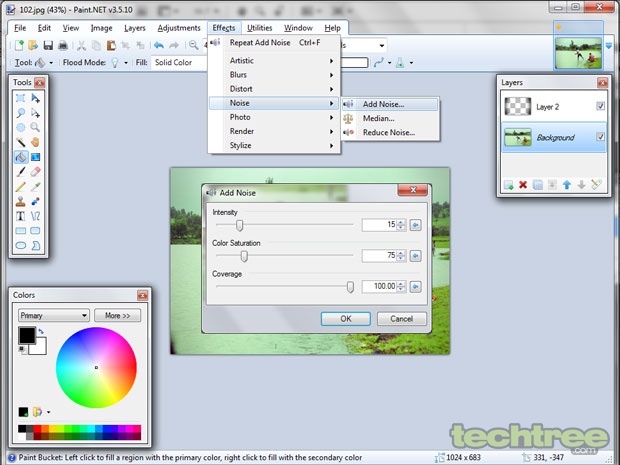620x465 pixels.
Task: Swap primary and secondary colors
Action: (x=41, y=331)
